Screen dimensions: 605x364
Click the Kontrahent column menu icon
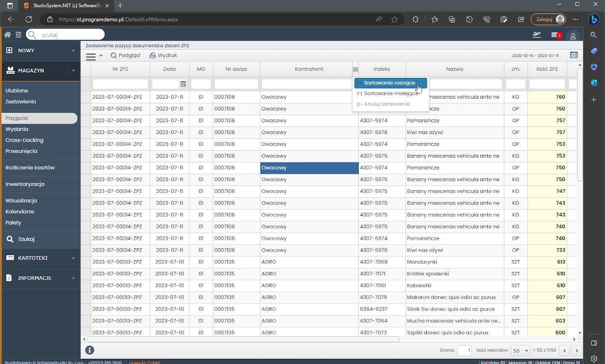pos(355,69)
